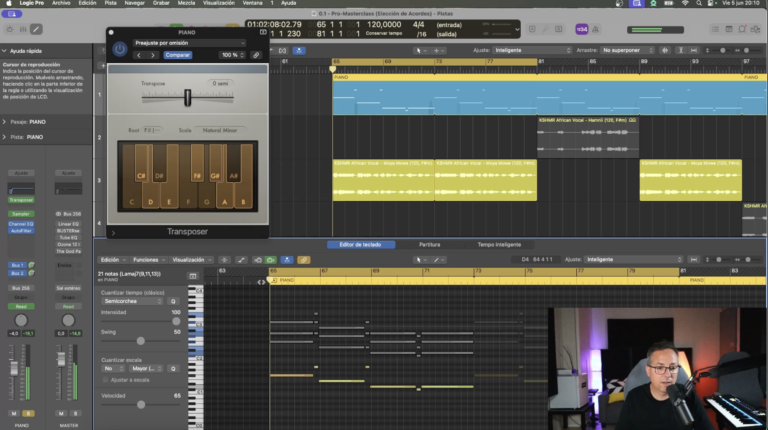This screenshot has width=768, height=430.
Task: Toggle the piano roll MIDI in icon
Action: (258, 260)
